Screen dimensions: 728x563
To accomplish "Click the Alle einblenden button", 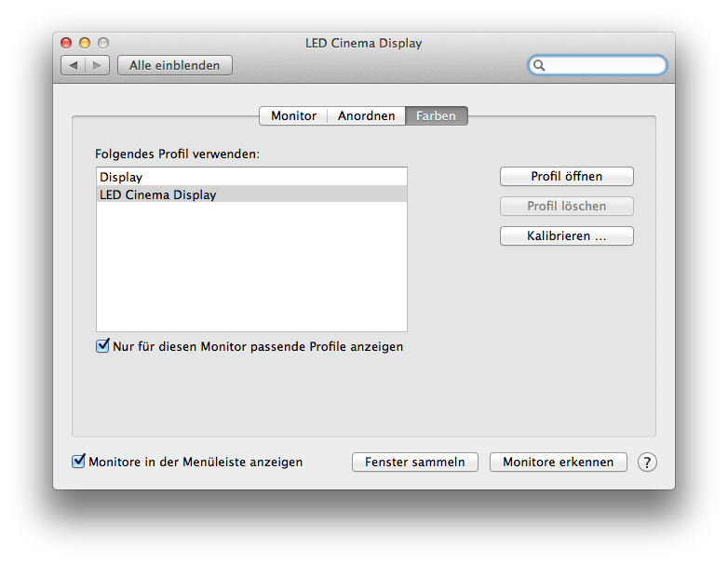I will point(175,65).
